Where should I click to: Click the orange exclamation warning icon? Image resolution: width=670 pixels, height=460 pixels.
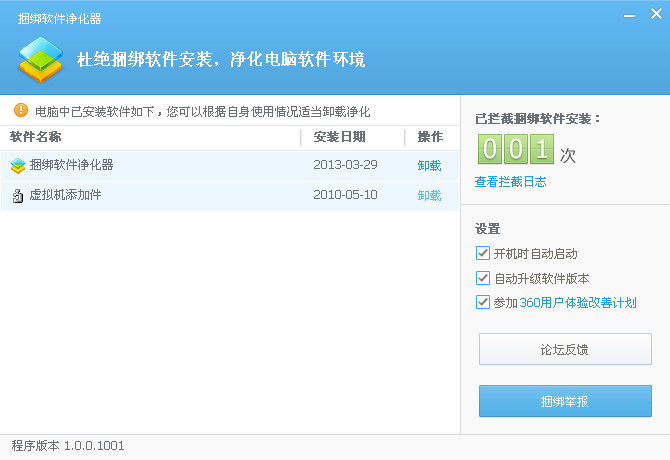pos(21,110)
